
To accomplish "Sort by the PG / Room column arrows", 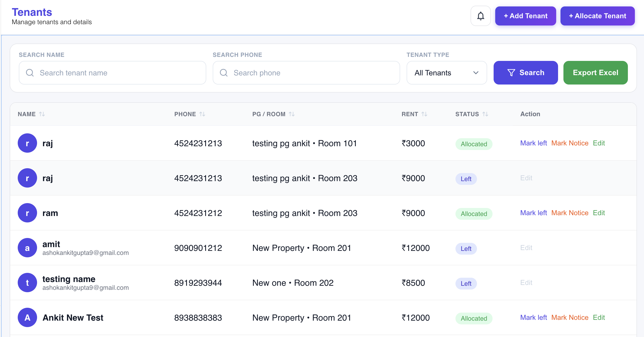I will pyautogui.click(x=292, y=114).
